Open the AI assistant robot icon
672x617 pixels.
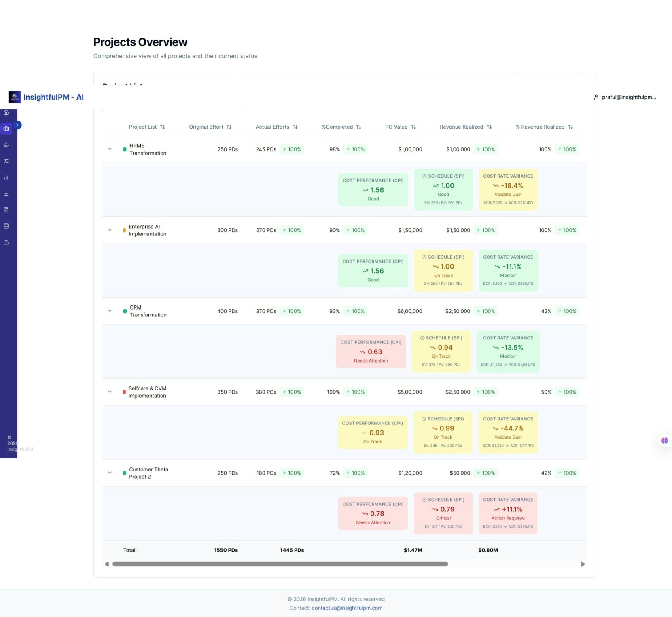[6, 145]
